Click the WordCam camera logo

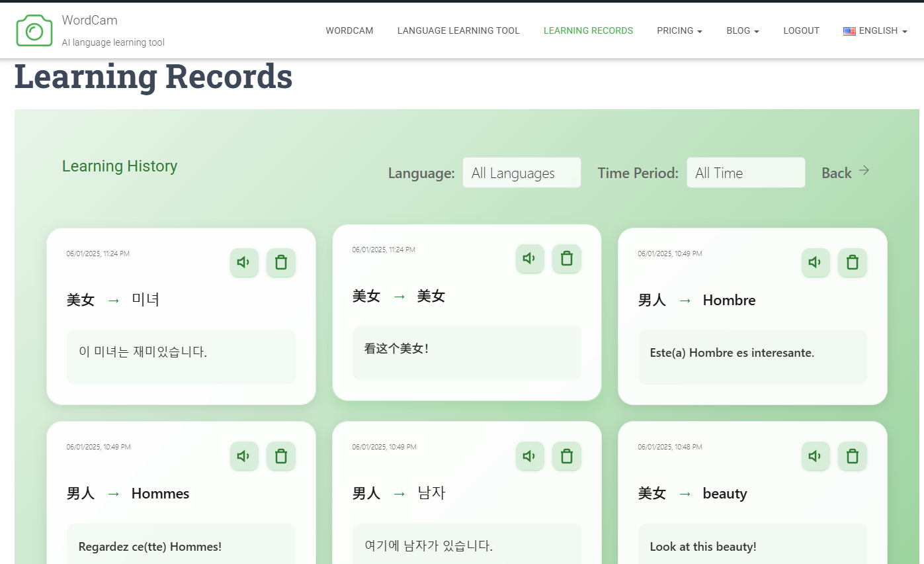click(x=34, y=30)
